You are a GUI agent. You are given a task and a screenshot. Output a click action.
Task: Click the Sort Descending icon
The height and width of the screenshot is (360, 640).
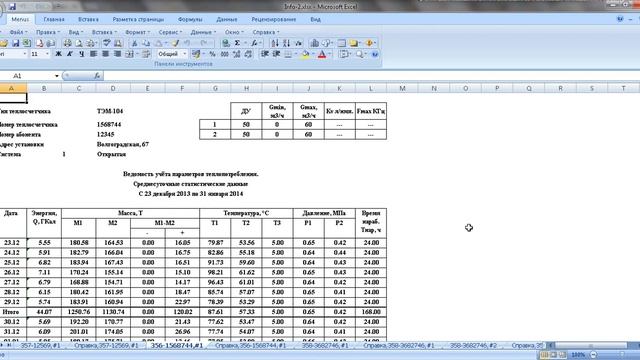coord(287,43)
